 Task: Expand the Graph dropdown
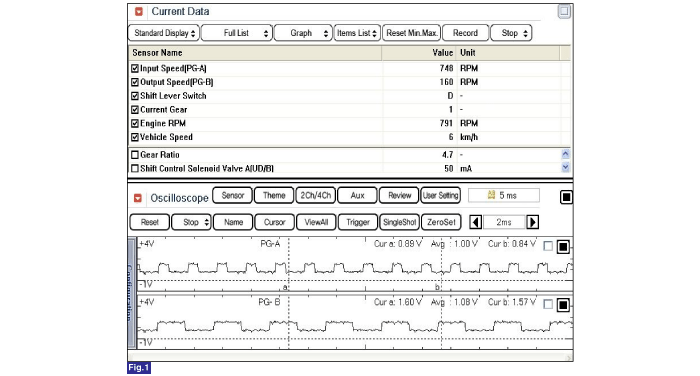tap(303, 33)
